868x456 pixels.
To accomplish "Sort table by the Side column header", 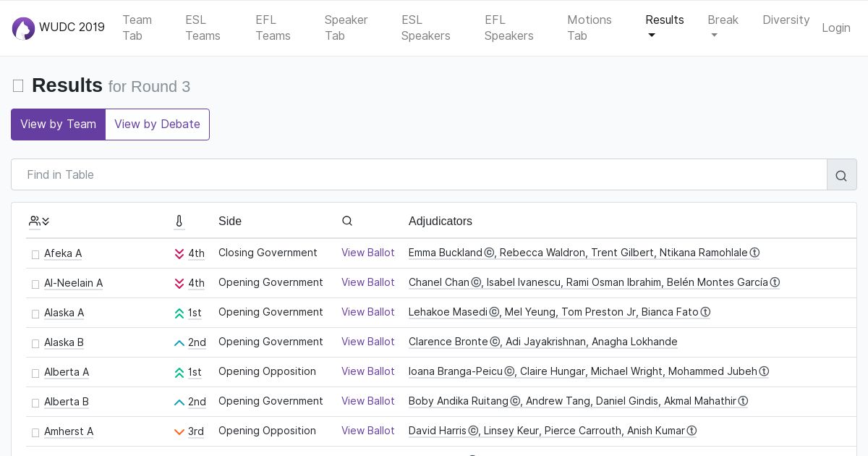I will 230,221.
